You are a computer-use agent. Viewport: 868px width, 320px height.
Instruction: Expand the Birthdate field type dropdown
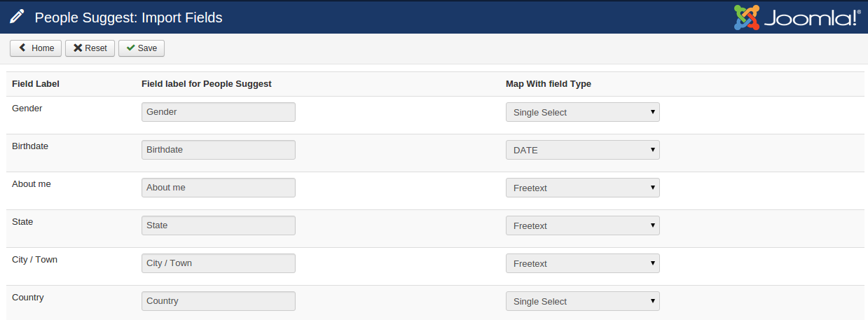(582, 150)
